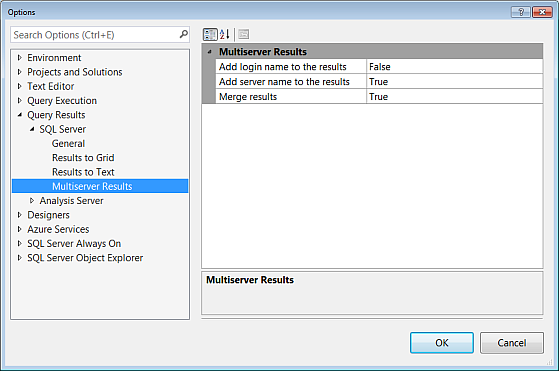Sort properties alphabetically with A-Z icon
The height and width of the screenshot is (371, 559).
(225, 35)
